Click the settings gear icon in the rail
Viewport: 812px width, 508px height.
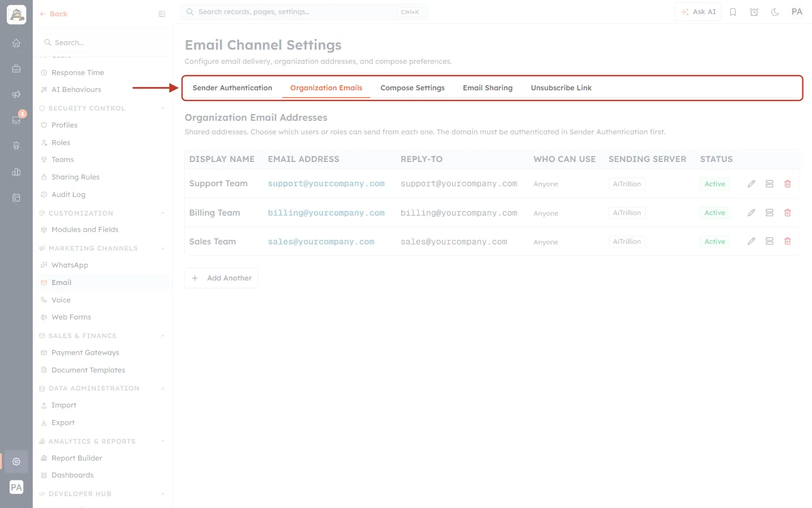[16, 462]
